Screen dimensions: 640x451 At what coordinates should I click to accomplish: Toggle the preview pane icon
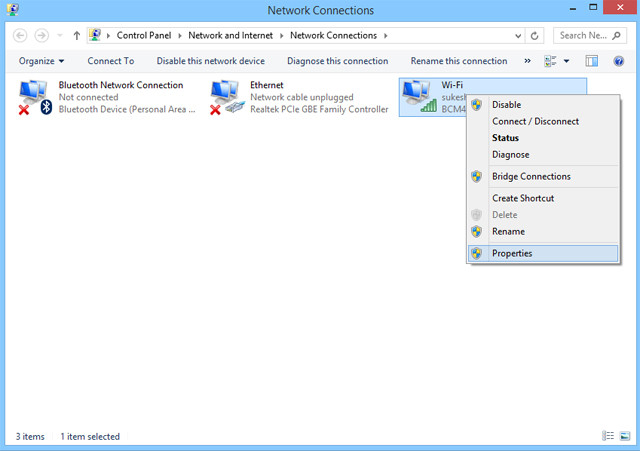tap(591, 61)
